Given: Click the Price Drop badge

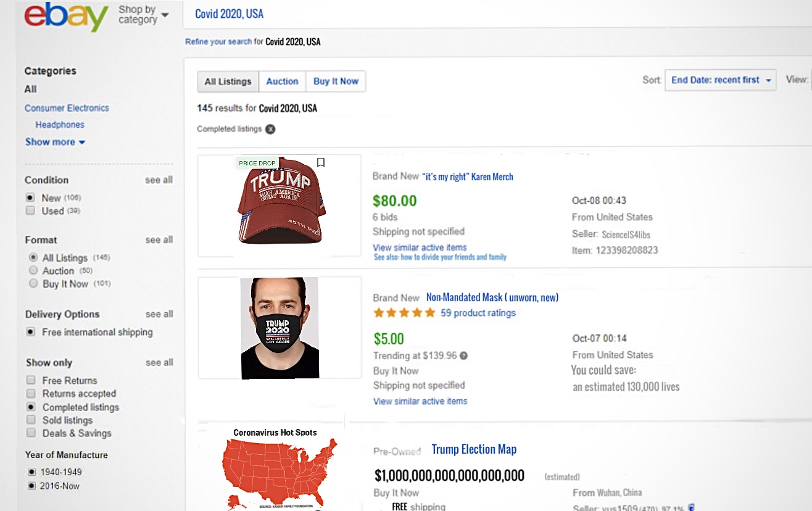Looking at the screenshot, I should click(257, 164).
